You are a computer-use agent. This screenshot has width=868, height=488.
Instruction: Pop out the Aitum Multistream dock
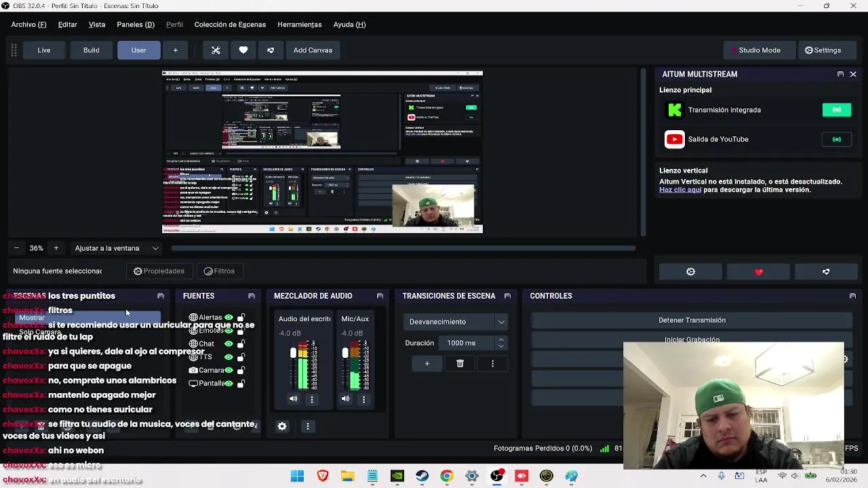[840, 74]
